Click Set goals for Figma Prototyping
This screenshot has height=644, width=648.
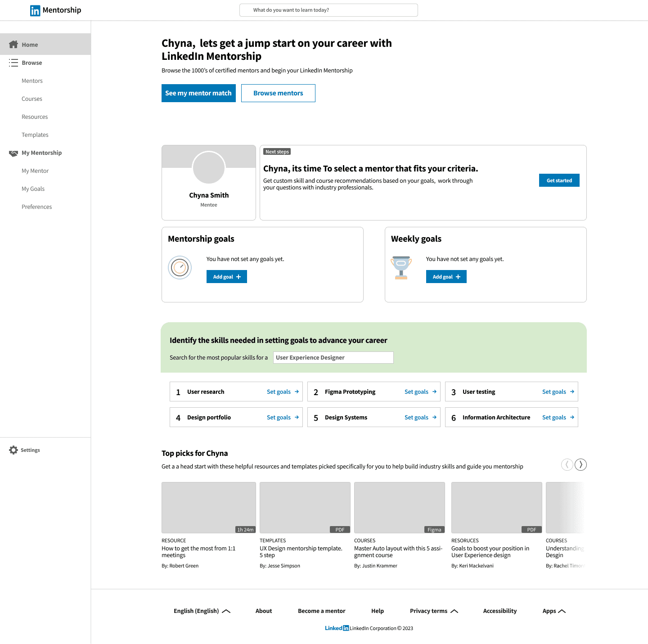point(416,392)
